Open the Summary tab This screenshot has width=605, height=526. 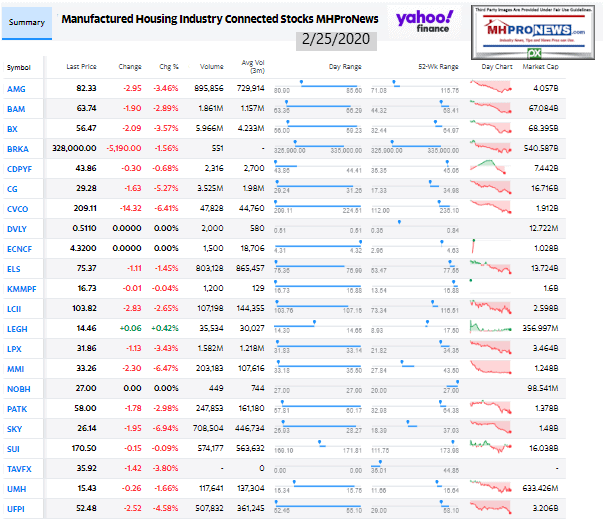27,20
